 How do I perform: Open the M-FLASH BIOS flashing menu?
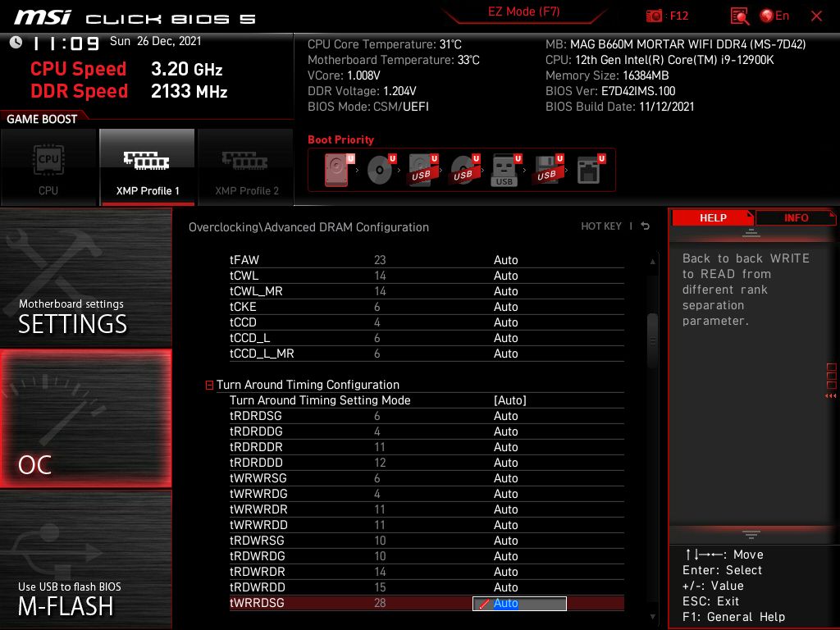[x=85, y=559]
